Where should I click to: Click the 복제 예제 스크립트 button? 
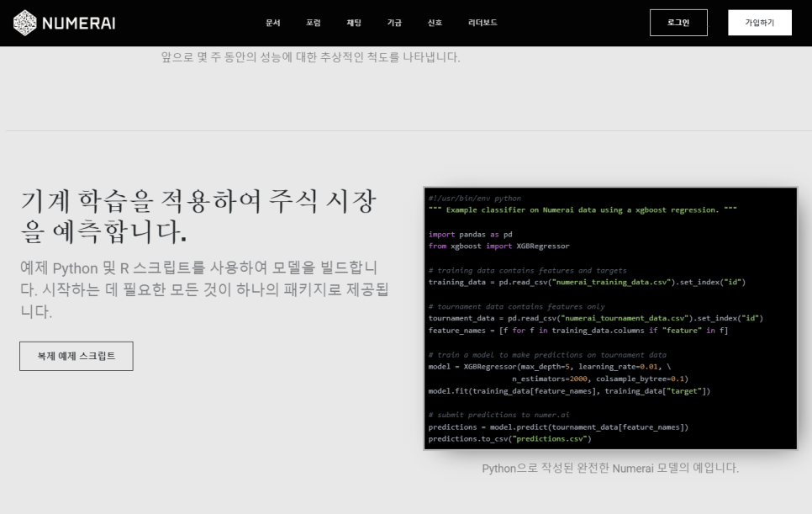coord(76,356)
